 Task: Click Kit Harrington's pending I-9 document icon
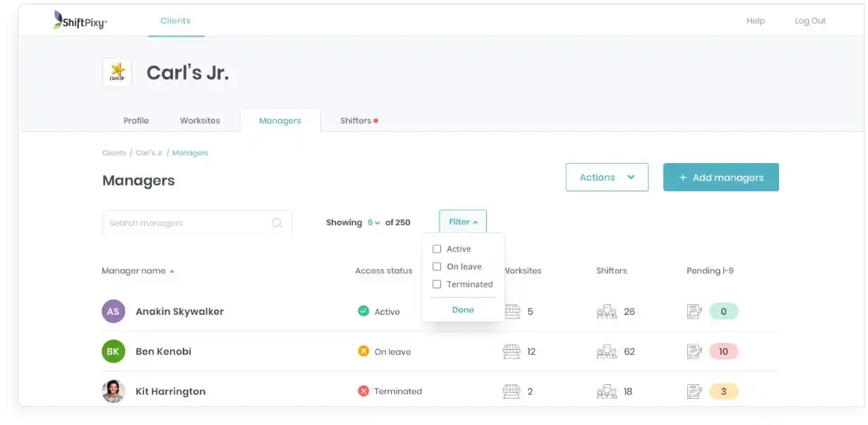(694, 391)
